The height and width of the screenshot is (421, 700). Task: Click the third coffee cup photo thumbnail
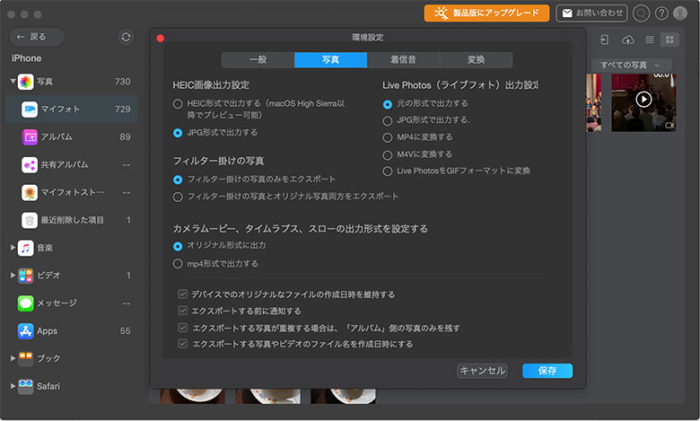point(343,396)
